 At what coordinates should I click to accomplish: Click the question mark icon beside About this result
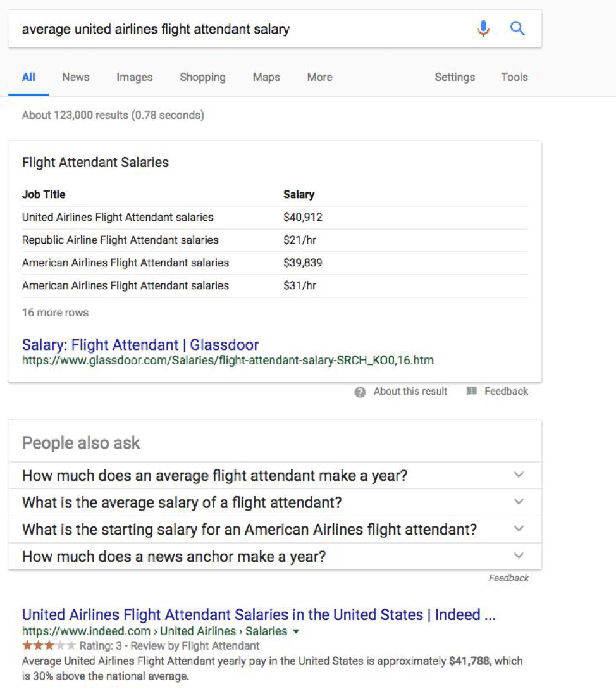(360, 392)
